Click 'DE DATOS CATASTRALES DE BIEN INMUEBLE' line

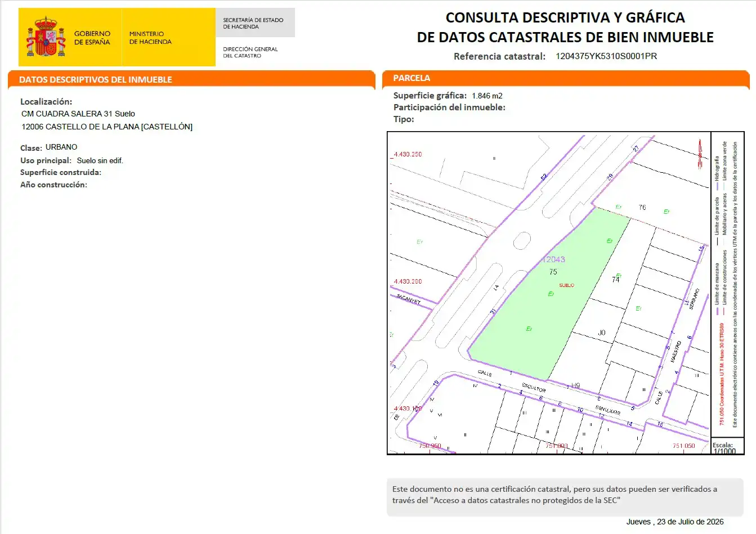[x=565, y=37]
